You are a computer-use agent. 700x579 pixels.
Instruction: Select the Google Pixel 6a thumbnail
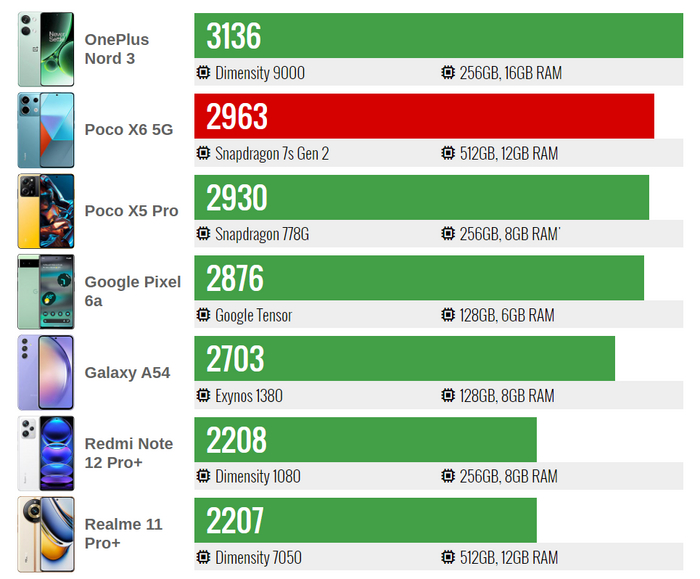click(x=45, y=291)
